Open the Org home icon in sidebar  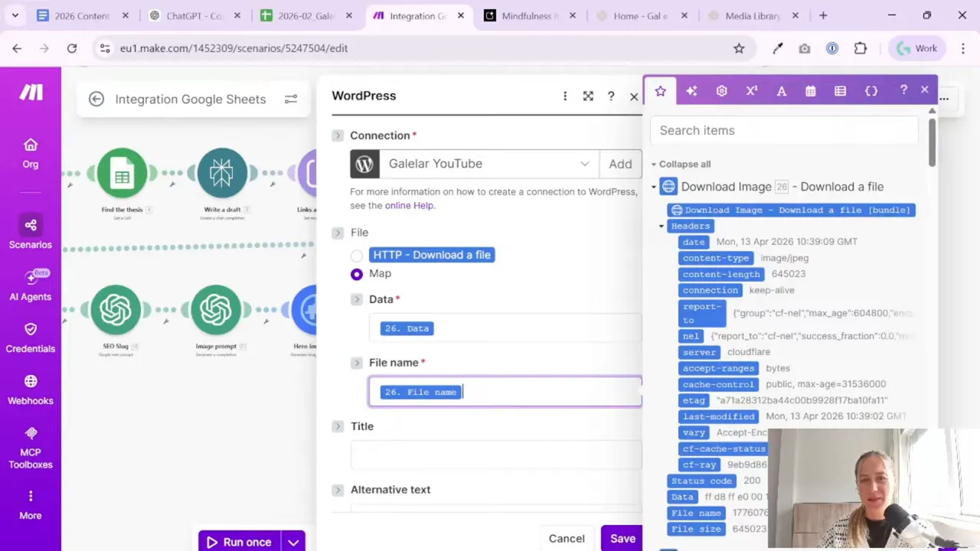[x=30, y=153]
